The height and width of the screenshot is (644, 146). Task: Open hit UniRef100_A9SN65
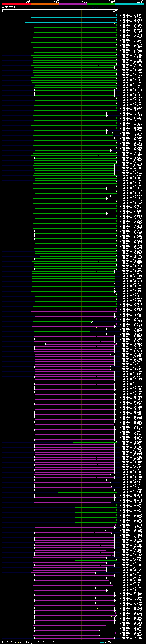coord(131,555)
